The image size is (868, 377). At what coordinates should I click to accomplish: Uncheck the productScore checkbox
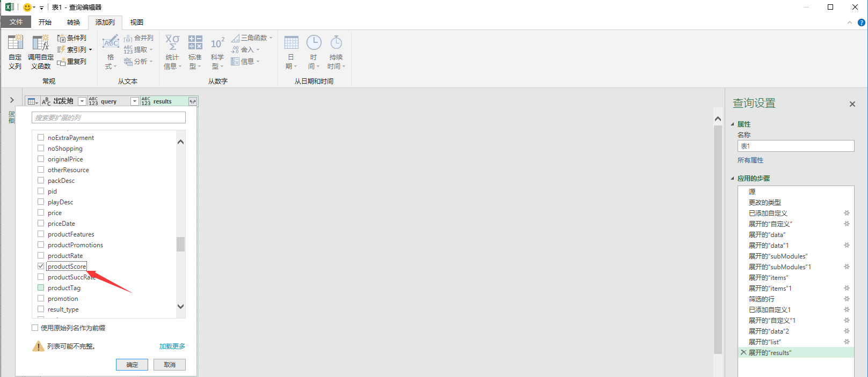coord(41,266)
